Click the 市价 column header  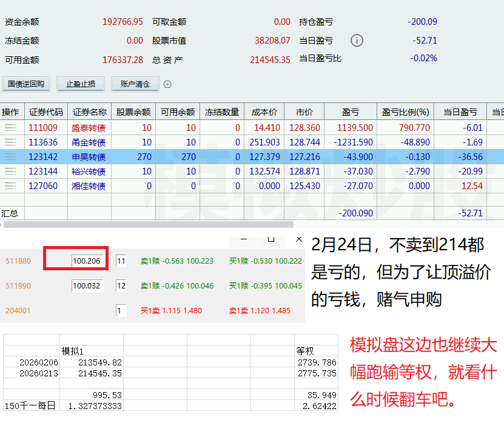pos(304,112)
